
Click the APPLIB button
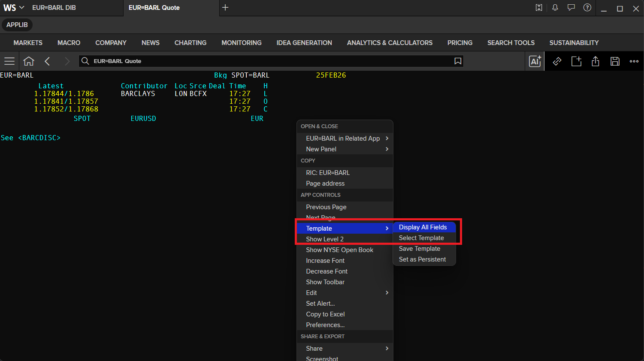[17, 25]
